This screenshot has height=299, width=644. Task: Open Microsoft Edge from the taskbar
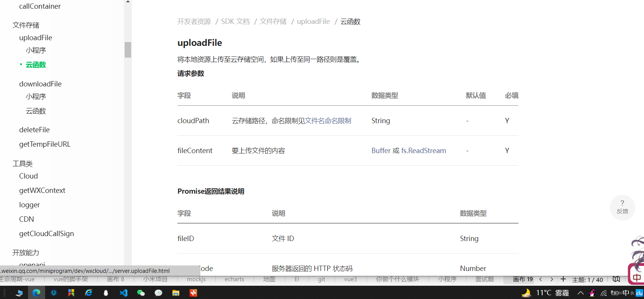(36, 293)
